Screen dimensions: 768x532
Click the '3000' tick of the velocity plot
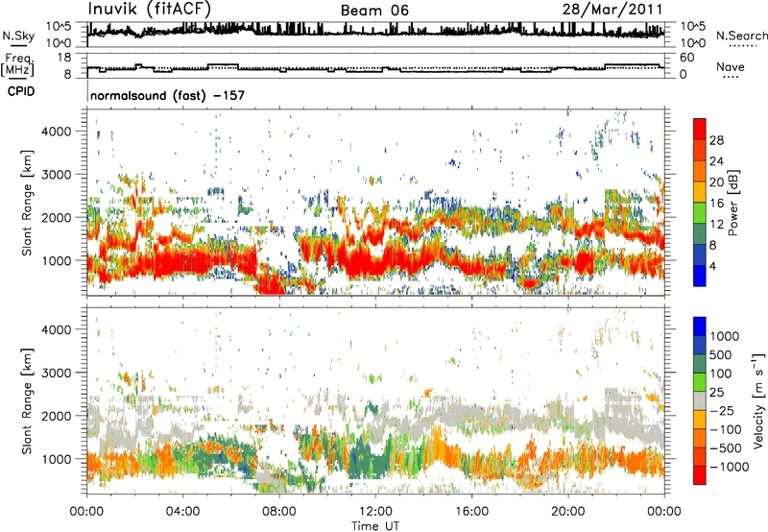point(57,373)
